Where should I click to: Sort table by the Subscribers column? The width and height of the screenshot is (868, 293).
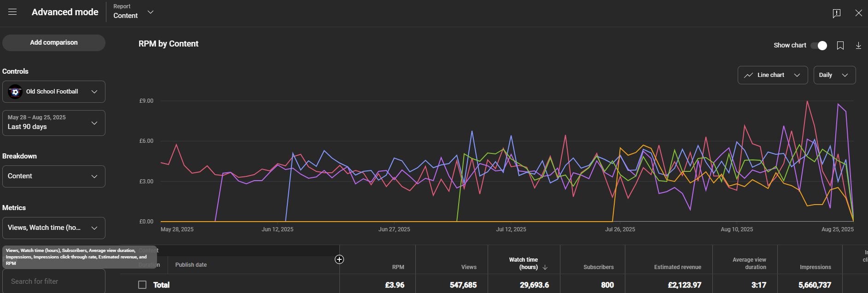click(599, 267)
